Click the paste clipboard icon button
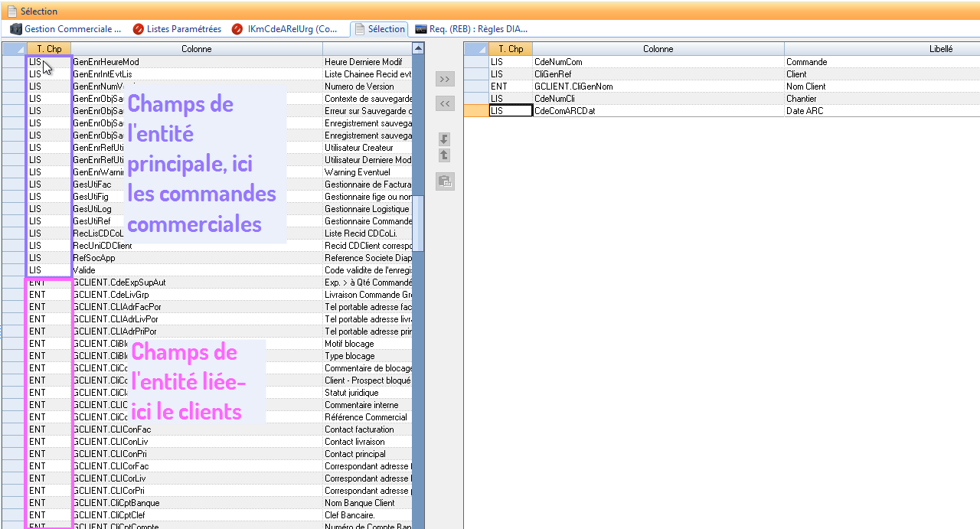Viewport: 980px width, 529px height. pyautogui.click(x=445, y=181)
